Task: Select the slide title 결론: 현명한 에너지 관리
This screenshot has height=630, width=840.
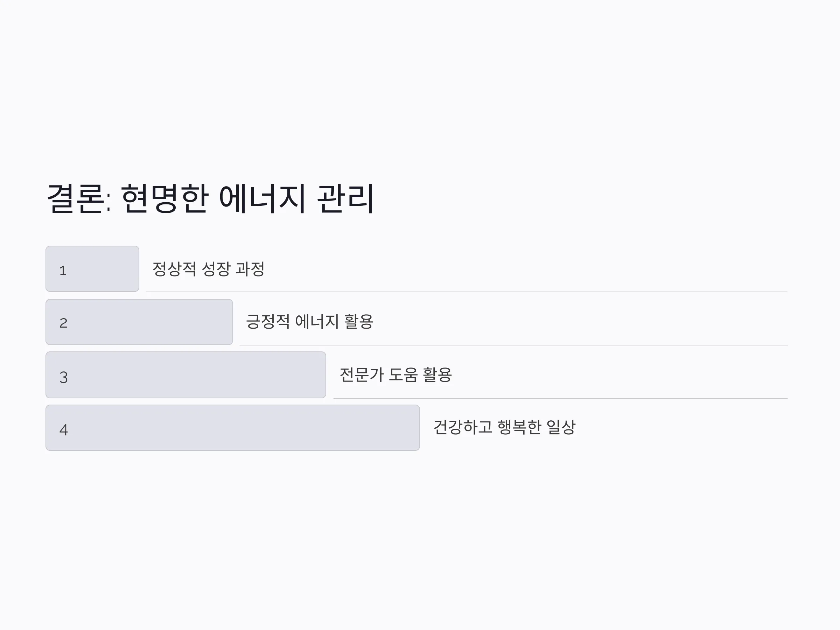Action: (x=211, y=198)
